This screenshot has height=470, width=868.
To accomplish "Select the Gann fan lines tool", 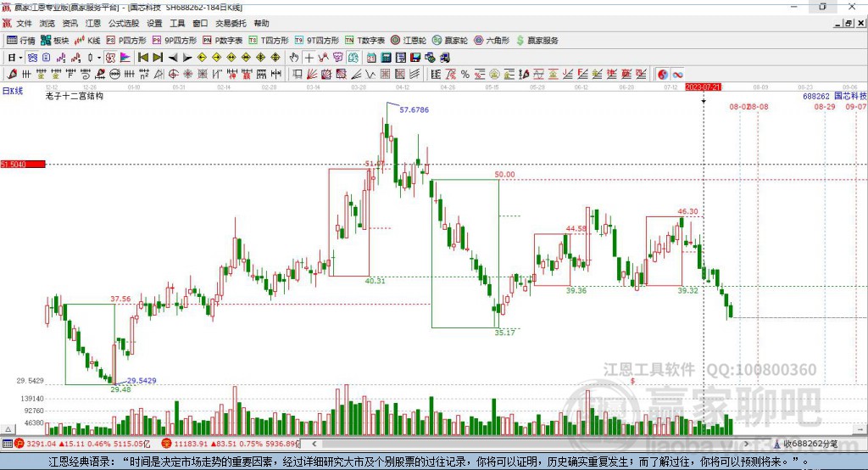I will tap(313, 75).
